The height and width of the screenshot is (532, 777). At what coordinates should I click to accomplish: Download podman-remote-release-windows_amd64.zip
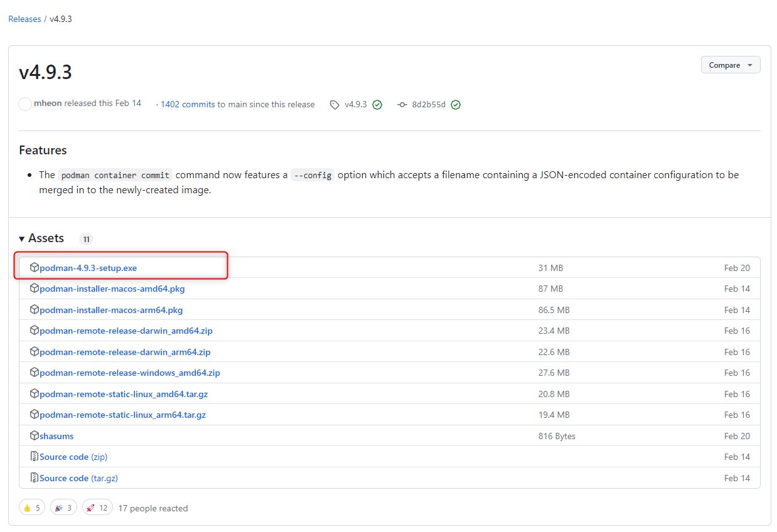(x=129, y=373)
